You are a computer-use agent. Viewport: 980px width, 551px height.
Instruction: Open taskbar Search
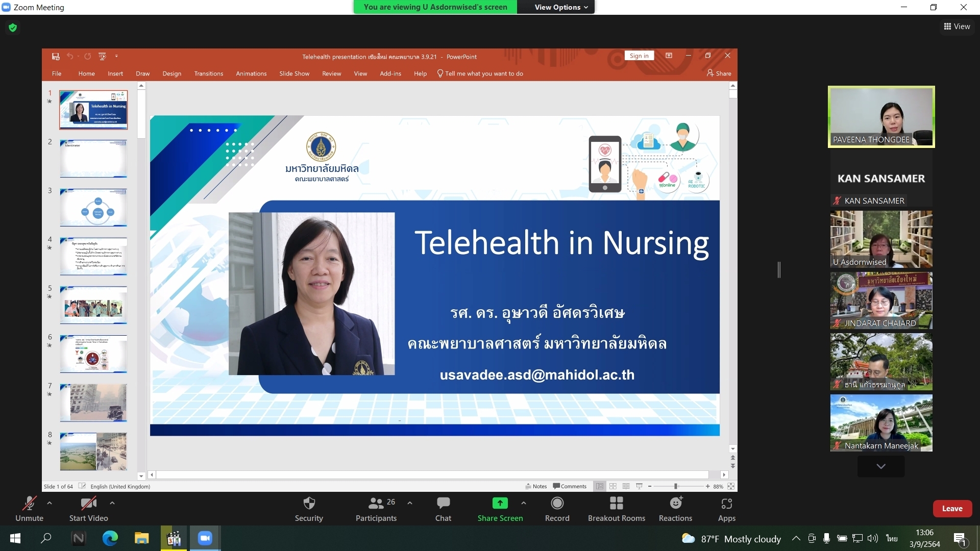click(46, 538)
